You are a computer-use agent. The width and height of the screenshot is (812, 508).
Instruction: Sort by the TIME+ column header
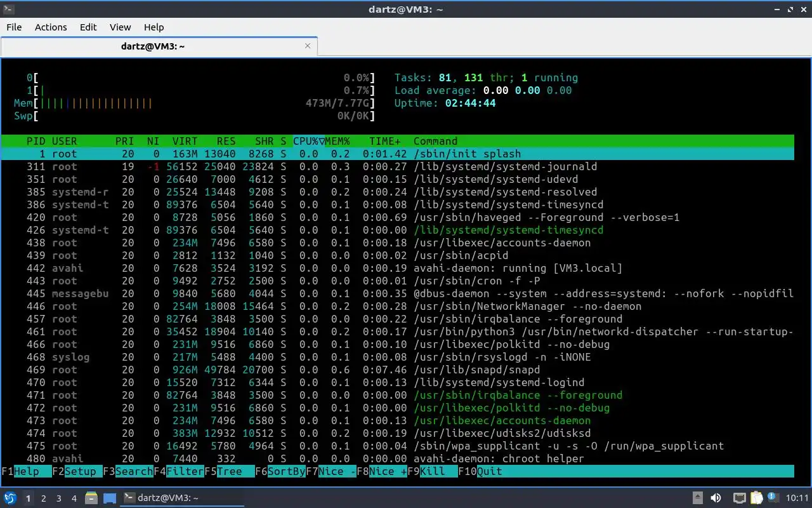[384, 141]
